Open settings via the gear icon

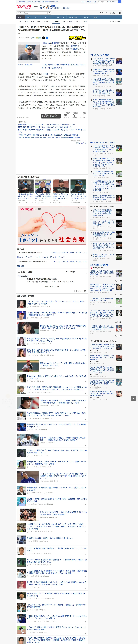[x=120, y=13]
